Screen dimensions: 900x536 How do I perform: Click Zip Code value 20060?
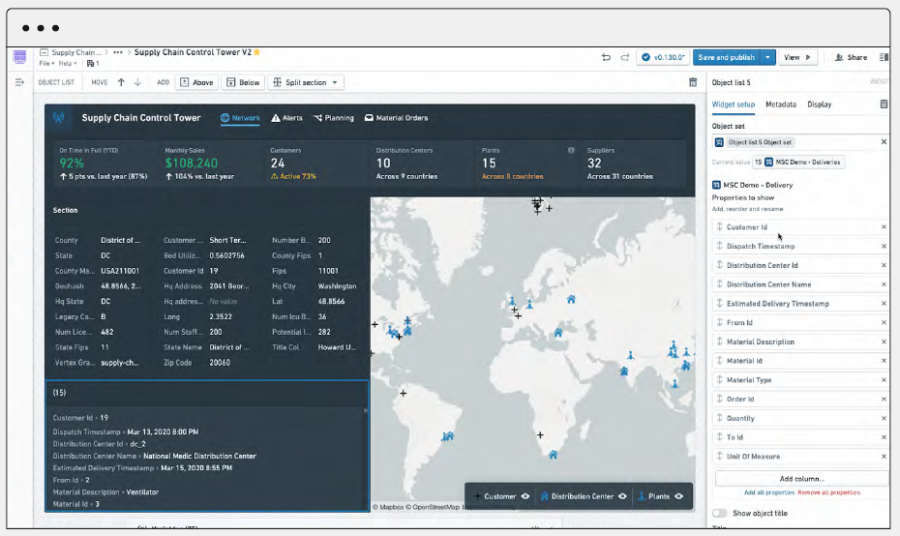(220, 363)
